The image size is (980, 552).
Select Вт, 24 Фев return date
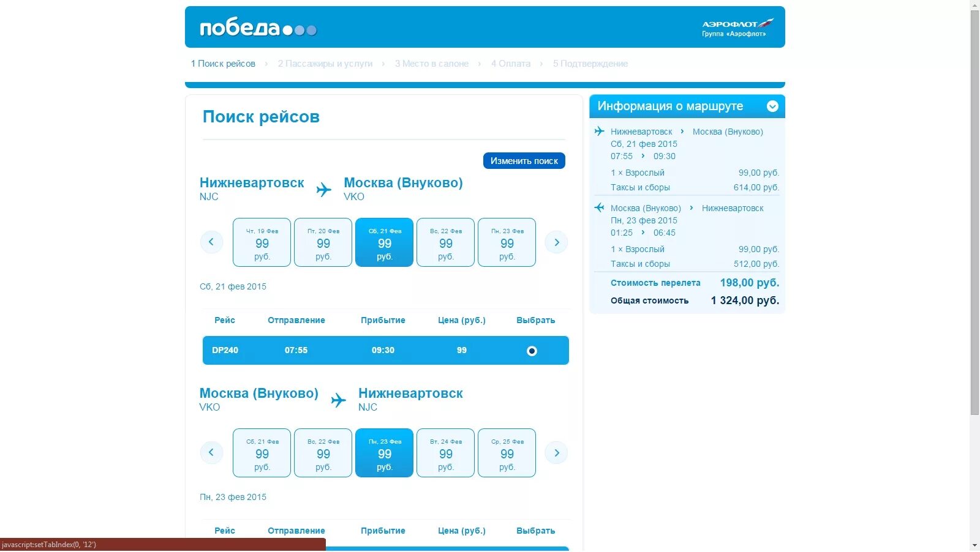click(446, 453)
